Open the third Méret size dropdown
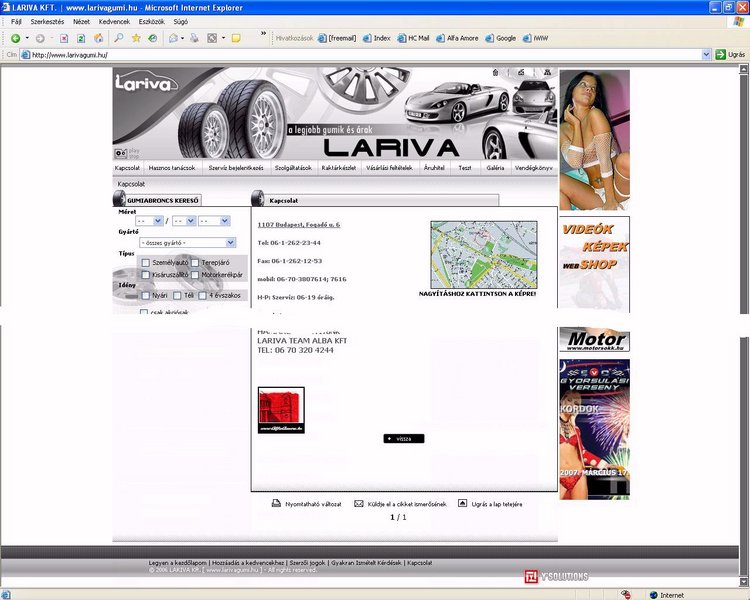This screenshot has height=600, width=750. click(214, 221)
